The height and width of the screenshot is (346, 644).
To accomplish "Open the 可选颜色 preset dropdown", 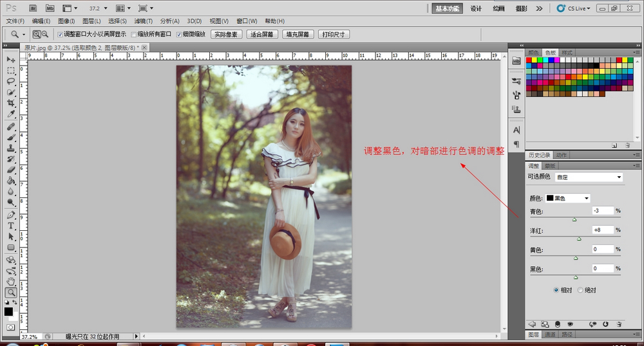I will click(589, 177).
